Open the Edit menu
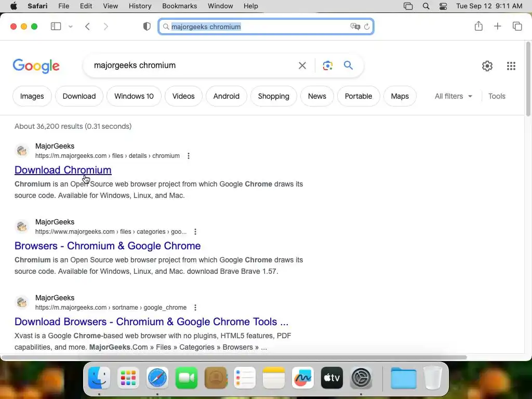Viewport: 532px width, 399px height. [x=86, y=6]
